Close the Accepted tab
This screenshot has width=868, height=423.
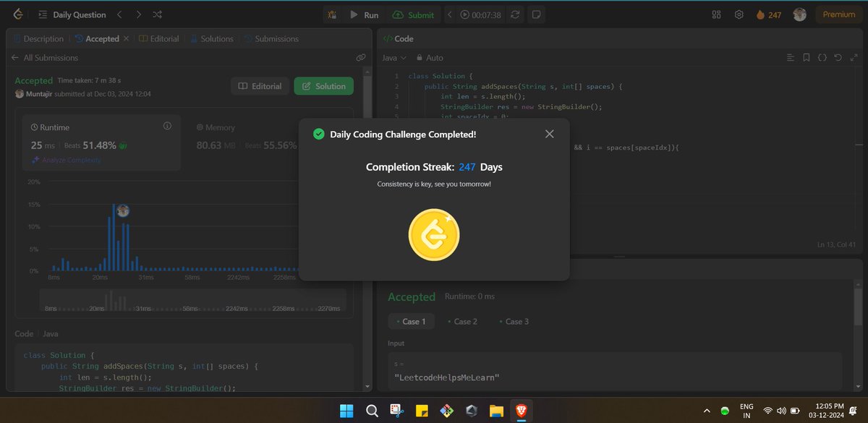click(126, 39)
